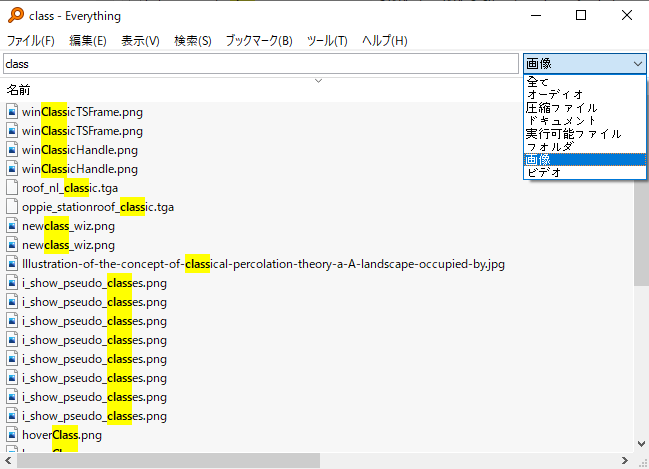
Task: Select roof_nl_classic.tga file name
Action: [x=70, y=188]
